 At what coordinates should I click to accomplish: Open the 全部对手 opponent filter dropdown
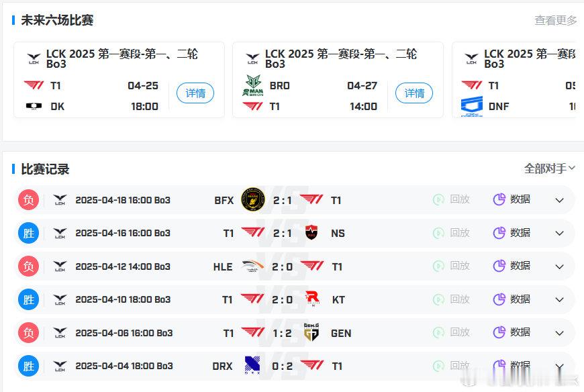[549, 168]
